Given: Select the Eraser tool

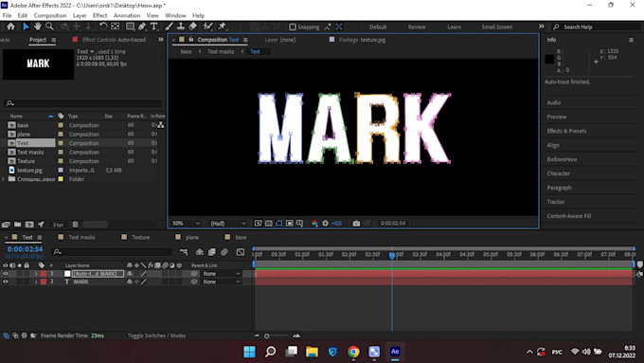Looking at the screenshot, I should point(192,27).
